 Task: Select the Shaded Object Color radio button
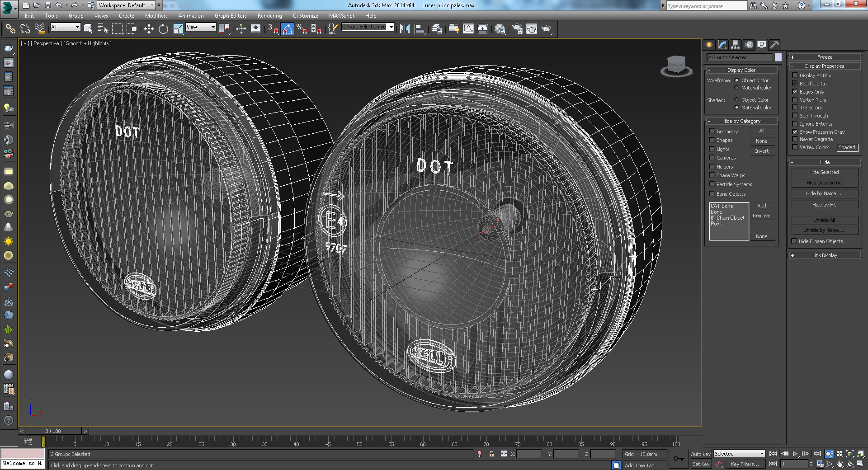pos(736,100)
